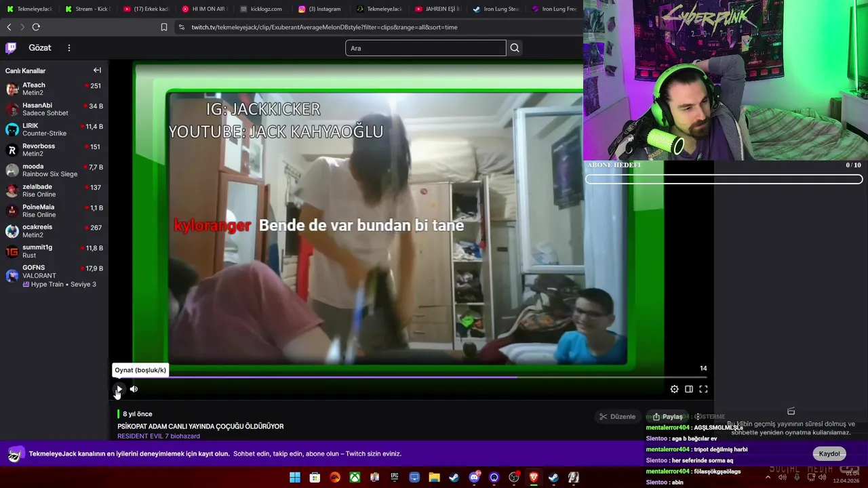This screenshot has width=868, height=488.
Task: Click the Ara search input field
Action: [425, 47]
